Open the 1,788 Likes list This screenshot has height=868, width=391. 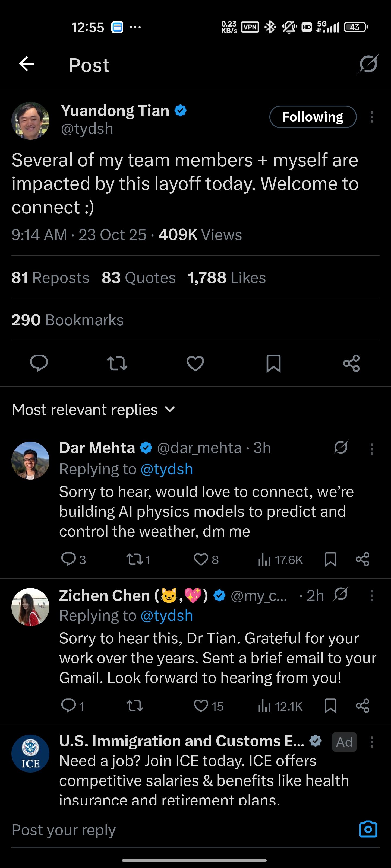pos(227,278)
